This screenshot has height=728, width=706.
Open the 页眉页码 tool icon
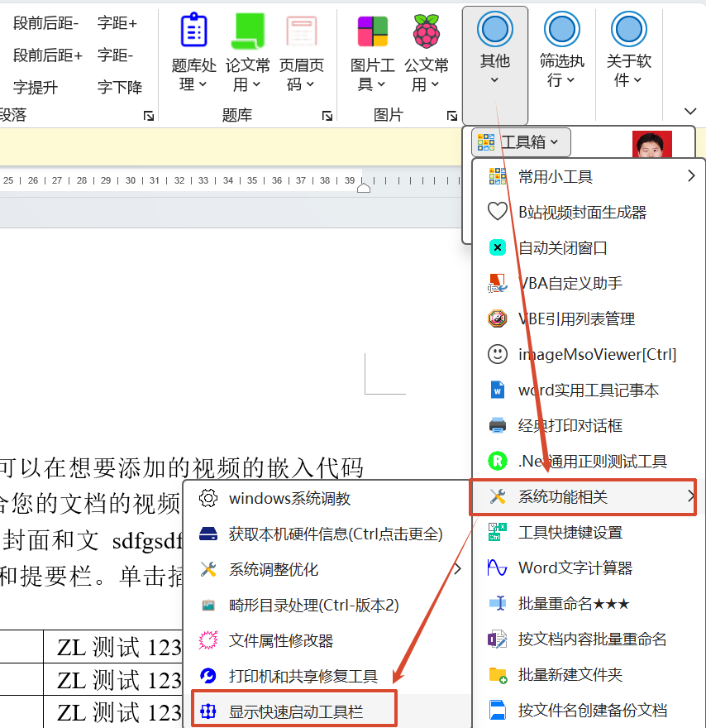click(302, 31)
